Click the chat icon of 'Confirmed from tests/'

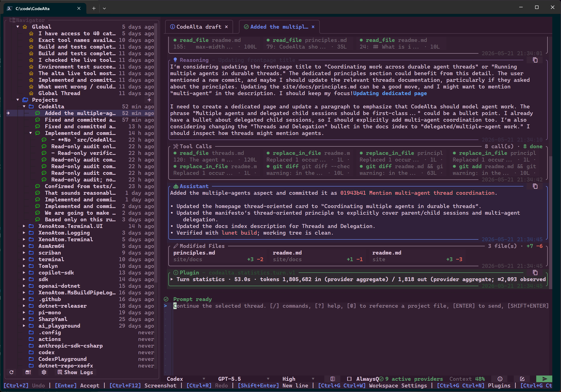point(38,186)
